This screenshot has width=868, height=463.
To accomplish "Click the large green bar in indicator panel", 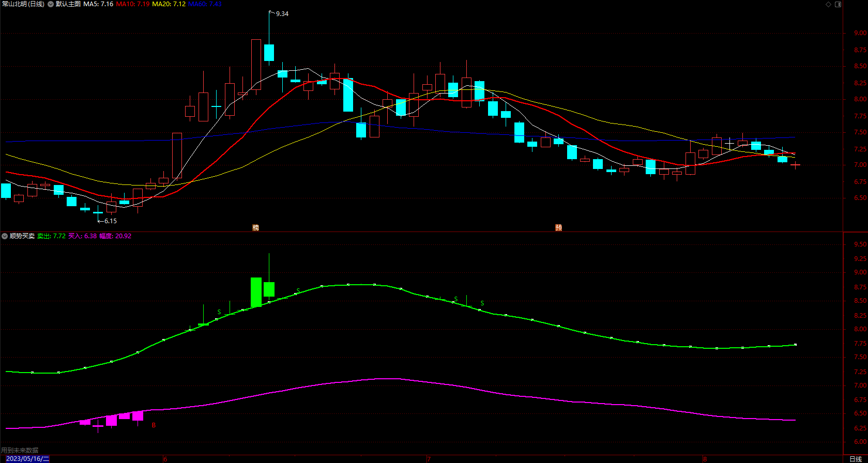I will (x=256, y=292).
